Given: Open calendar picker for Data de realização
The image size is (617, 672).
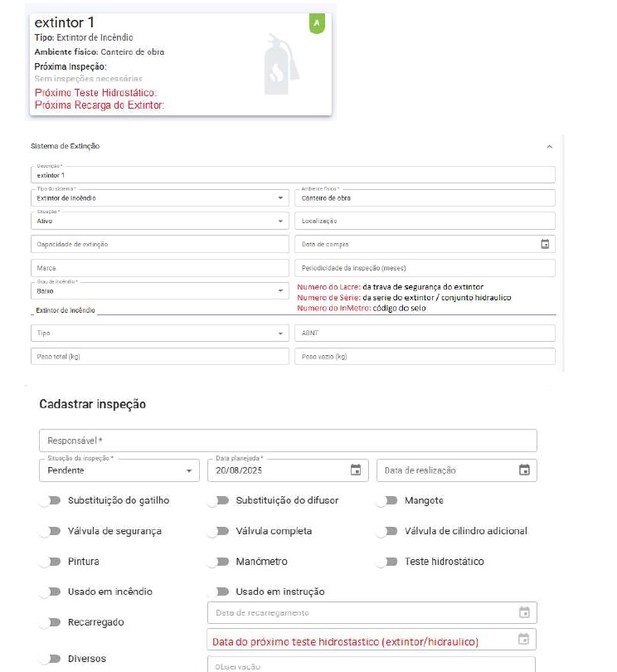Looking at the screenshot, I should coord(524,470).
